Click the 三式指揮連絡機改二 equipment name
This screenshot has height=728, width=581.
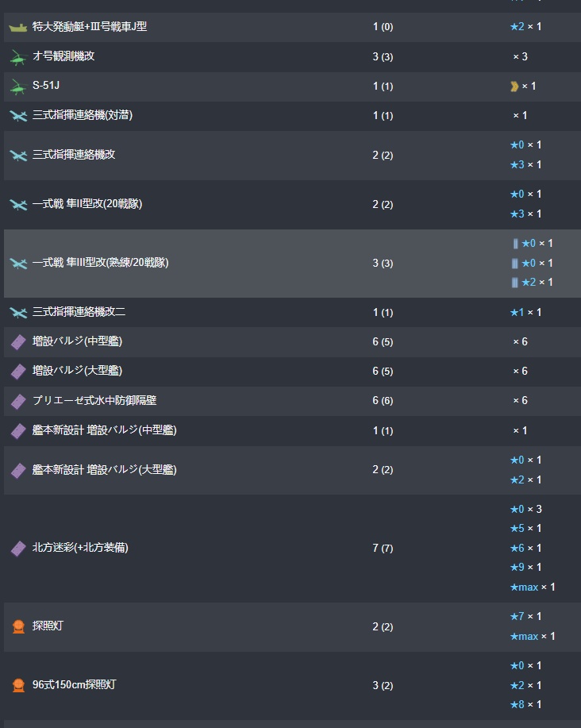79,312
